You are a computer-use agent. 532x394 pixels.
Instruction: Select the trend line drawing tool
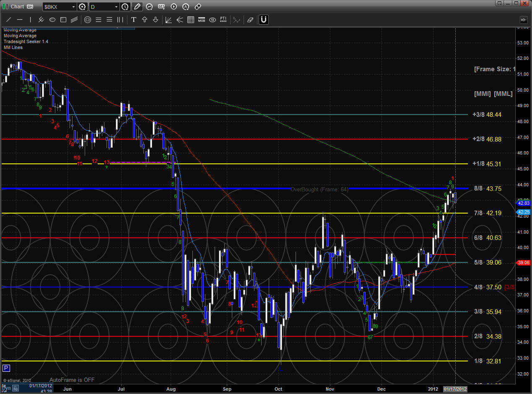click(9, 20)
